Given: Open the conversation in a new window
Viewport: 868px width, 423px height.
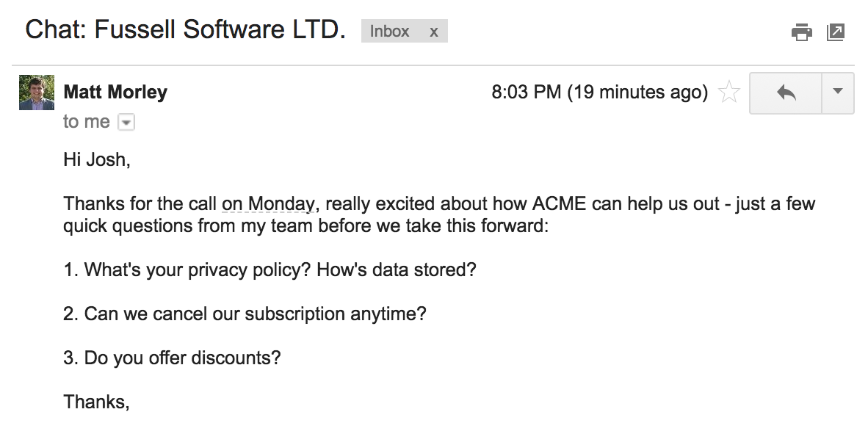Looking at the screenshot, I should (x=836, y=32).
